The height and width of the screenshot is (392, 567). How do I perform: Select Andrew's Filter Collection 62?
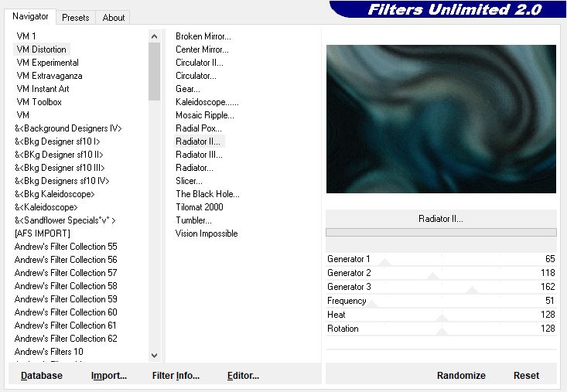tap(66, 339)
